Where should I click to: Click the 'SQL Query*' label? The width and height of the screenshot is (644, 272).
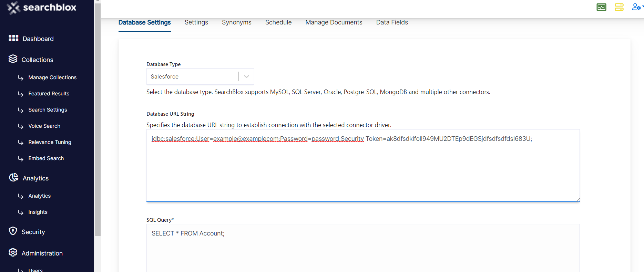click(160, 220)
